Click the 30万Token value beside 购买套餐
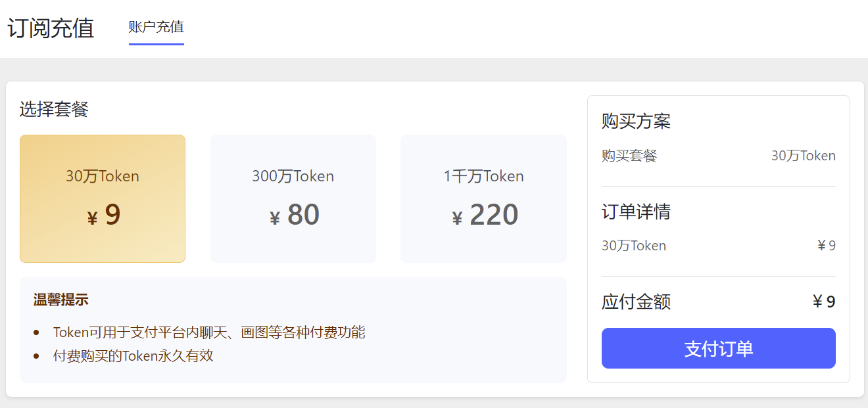The width and height of the screenshot is (868, 408). click(x=803, y=156)
